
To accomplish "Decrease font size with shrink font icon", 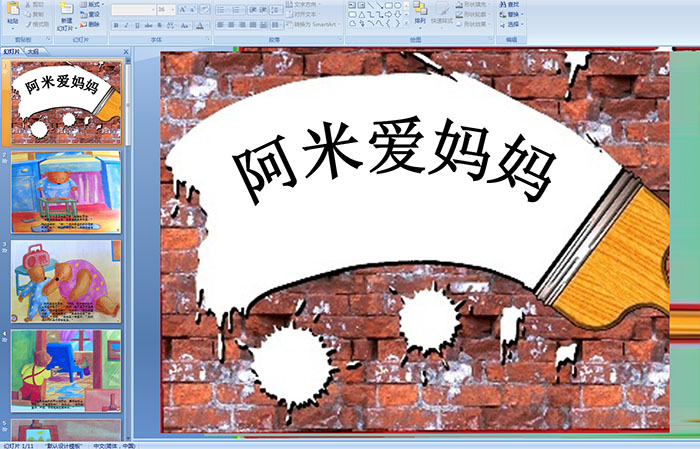I will click(x=193, y=10).
